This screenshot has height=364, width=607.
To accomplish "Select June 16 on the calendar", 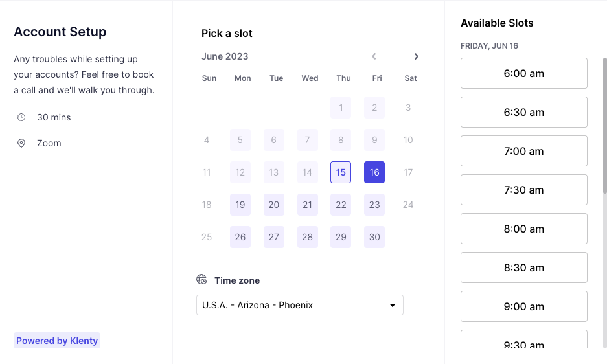I will tap(374, 172).
